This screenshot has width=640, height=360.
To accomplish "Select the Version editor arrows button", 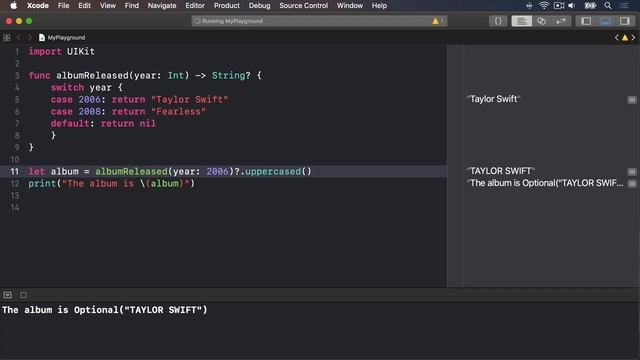I will [561, 21].
